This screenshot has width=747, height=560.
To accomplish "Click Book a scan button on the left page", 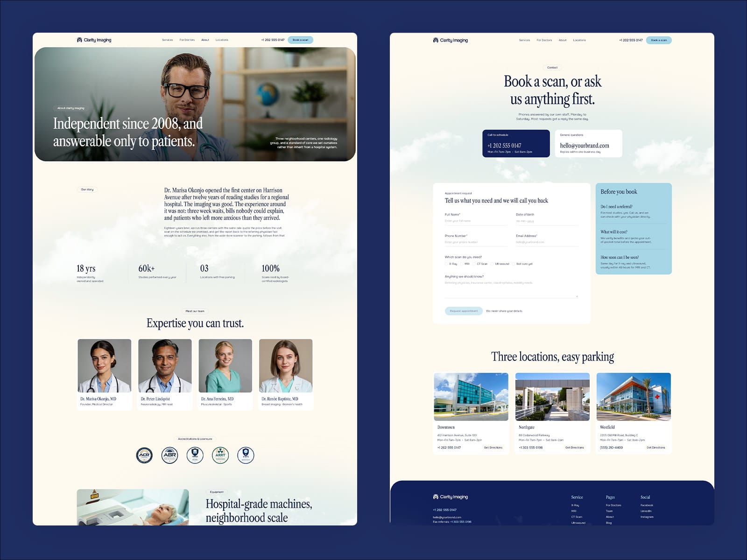I will click(300, 40).
